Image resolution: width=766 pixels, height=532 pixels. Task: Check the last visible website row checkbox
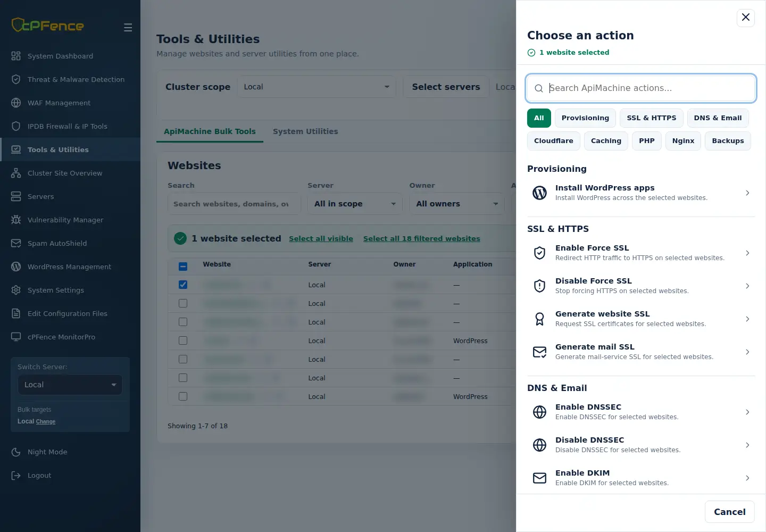point(183,396)
